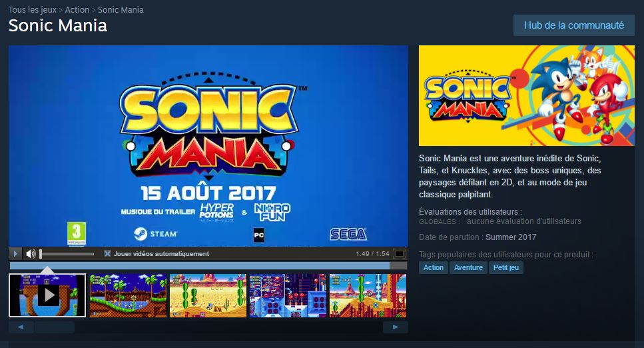Viewport: 644px width, 348px height.
Task: Open Hub de la communauté
Action: pyautogui.click(x=574, y=25)
